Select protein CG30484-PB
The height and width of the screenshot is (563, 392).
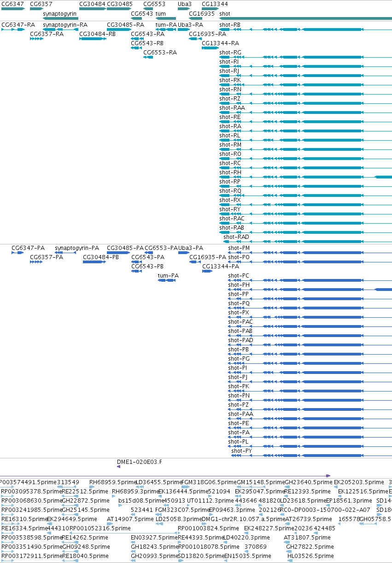(x=101, y=257)
